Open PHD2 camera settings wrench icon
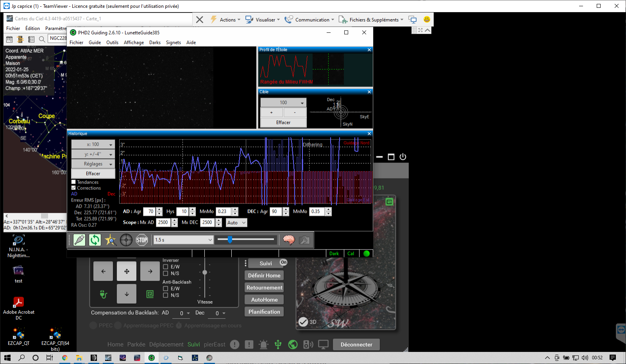The height and width of the screenshot is (364, 626). click(x=304, y=240)
